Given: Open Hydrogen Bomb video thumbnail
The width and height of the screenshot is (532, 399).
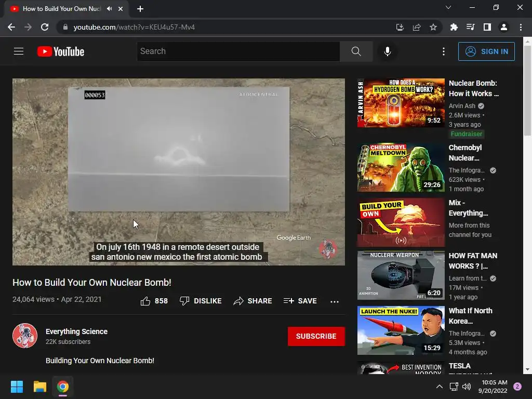Looking at the screenshot, I should [401, 103].
